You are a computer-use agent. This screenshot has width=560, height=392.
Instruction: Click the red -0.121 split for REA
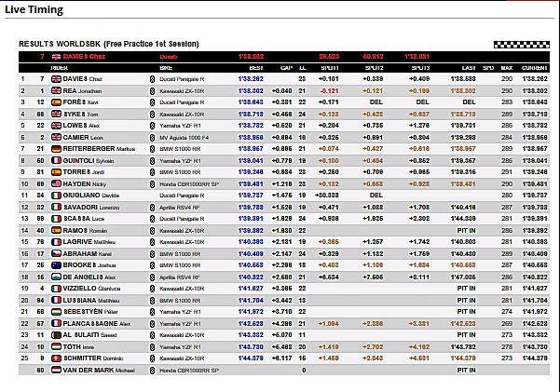coord(329,91)
